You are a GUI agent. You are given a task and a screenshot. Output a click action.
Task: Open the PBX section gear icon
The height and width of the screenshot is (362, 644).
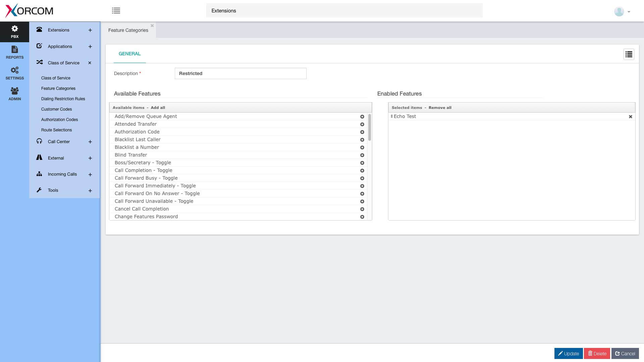[x=14, y=28]
